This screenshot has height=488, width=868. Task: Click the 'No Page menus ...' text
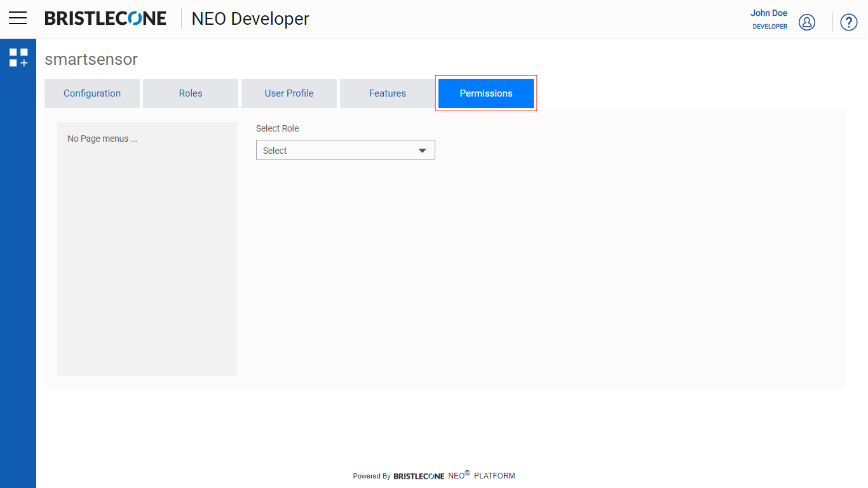(102, 139)
